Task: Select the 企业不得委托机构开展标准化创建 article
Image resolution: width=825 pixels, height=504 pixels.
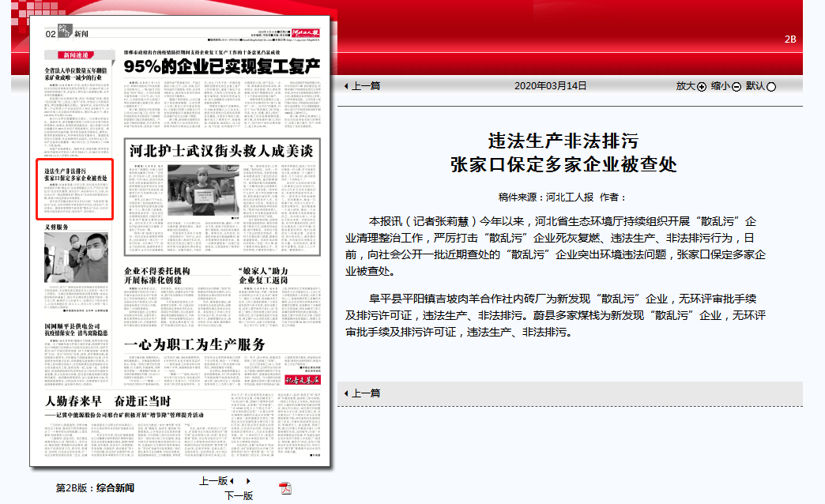Action: click(153, 275)
